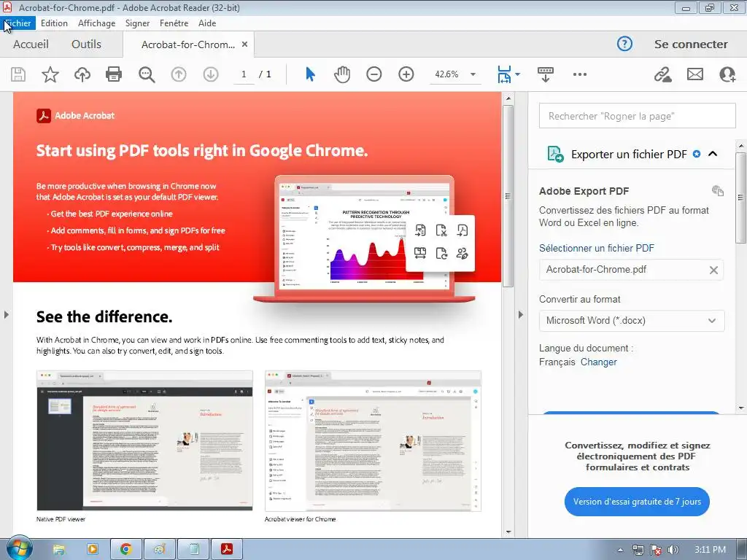Click the Changer language link

598,362
